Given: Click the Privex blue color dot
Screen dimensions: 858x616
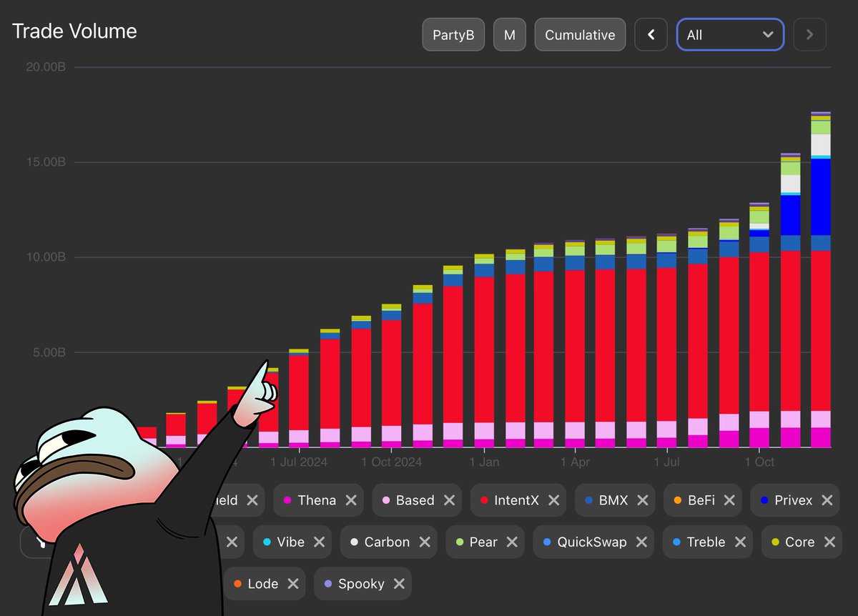Looking at the screenshot, I should (764, 500).
